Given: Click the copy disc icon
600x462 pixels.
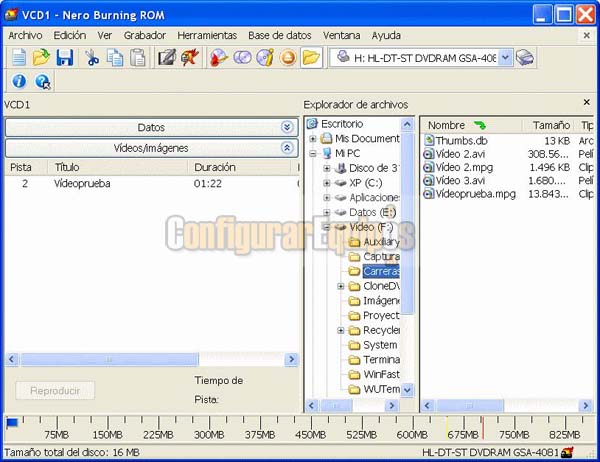Looking at the screenshot, I should click(242, 58).
